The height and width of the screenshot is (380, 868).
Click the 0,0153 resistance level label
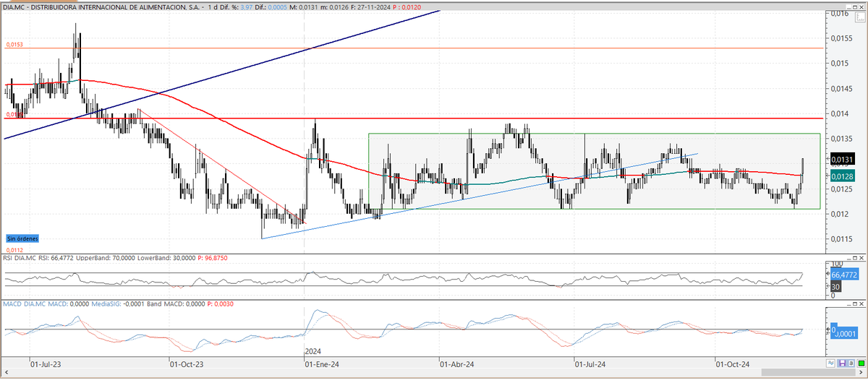coord(14,45)
